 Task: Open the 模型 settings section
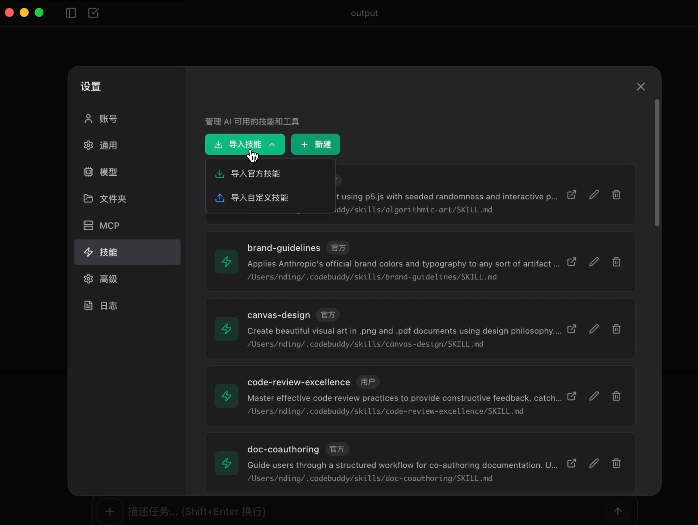coord(108,172)
